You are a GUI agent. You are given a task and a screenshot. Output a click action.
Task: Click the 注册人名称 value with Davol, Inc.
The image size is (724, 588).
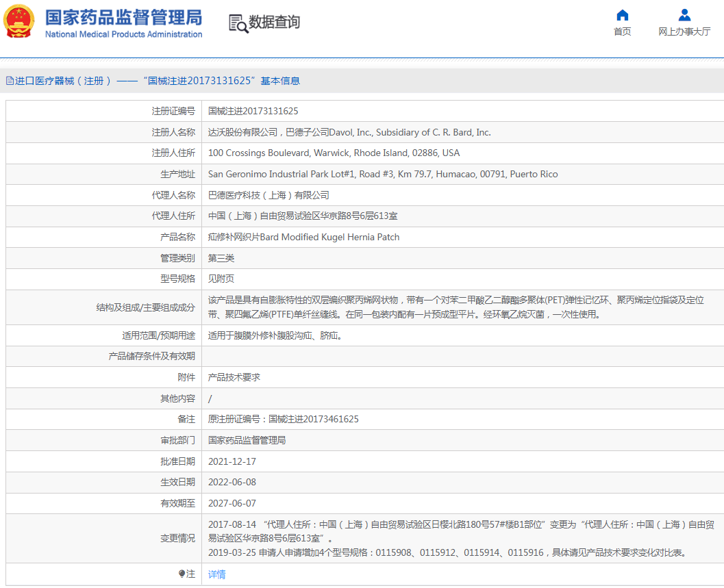click(x=349, y=132)
